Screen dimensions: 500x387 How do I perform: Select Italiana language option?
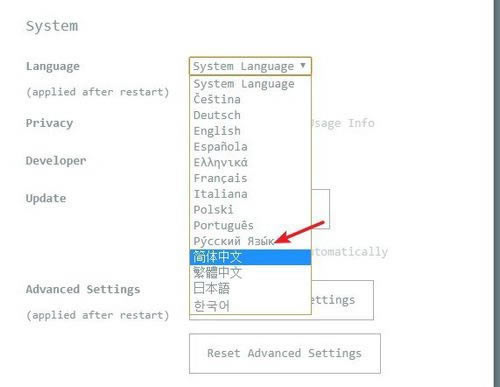(x=250, y=194)
